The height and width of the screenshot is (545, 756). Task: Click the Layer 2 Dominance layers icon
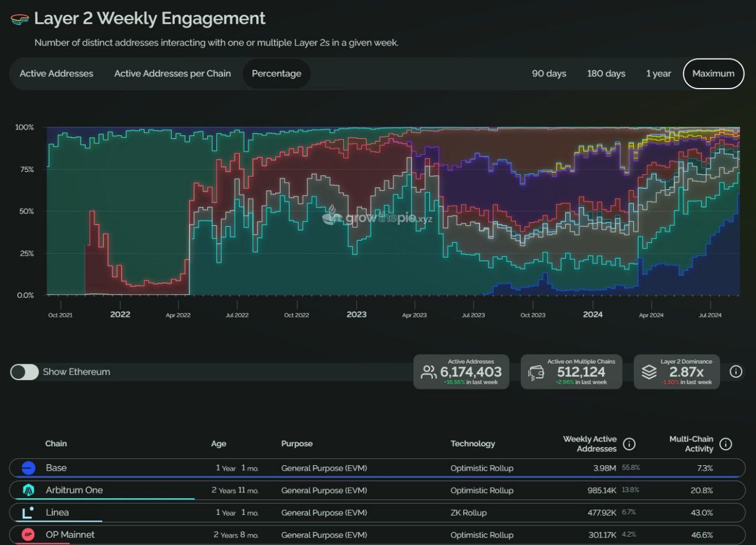click(x=649, y=372)
